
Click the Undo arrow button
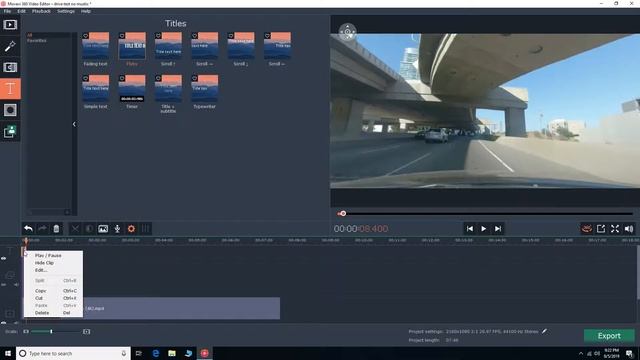pyautogui.click(x=28, y=229)
